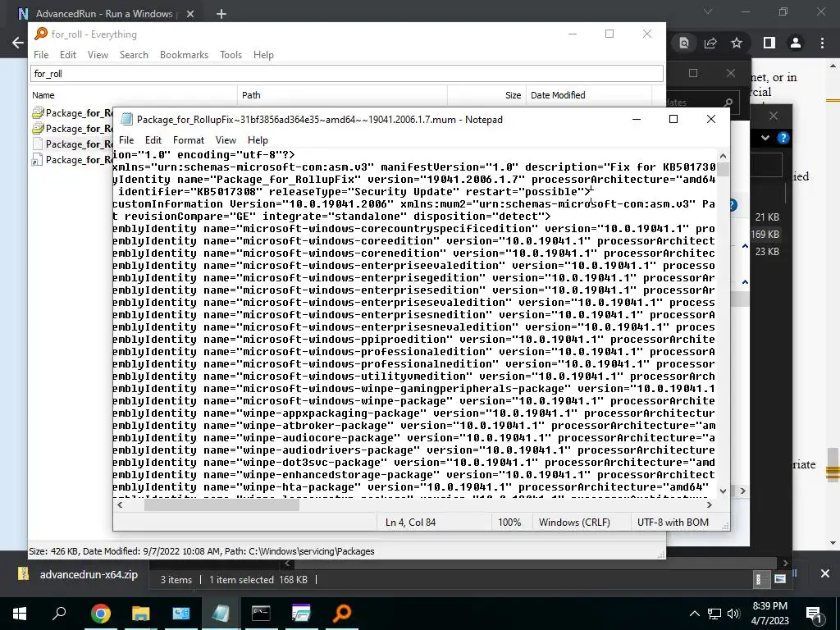Click the AdvancedRun browser tab
This screenshot has width=840, height=630.
[x=104, y=13]
